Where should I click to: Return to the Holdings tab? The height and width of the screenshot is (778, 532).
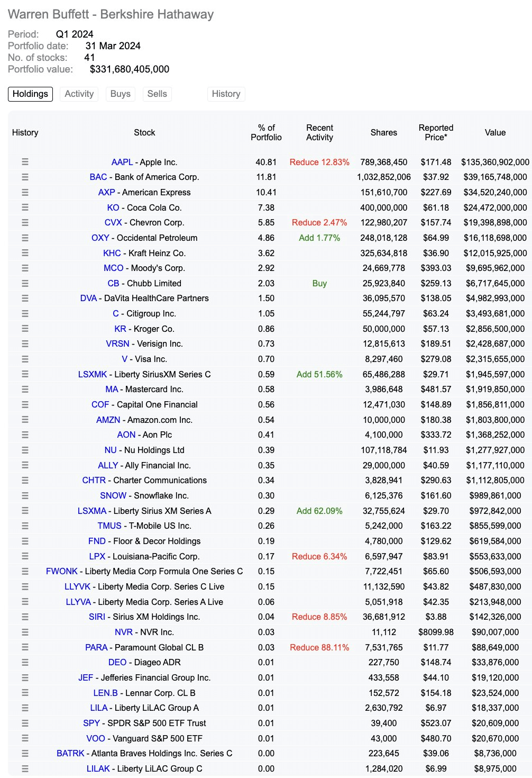30,94
